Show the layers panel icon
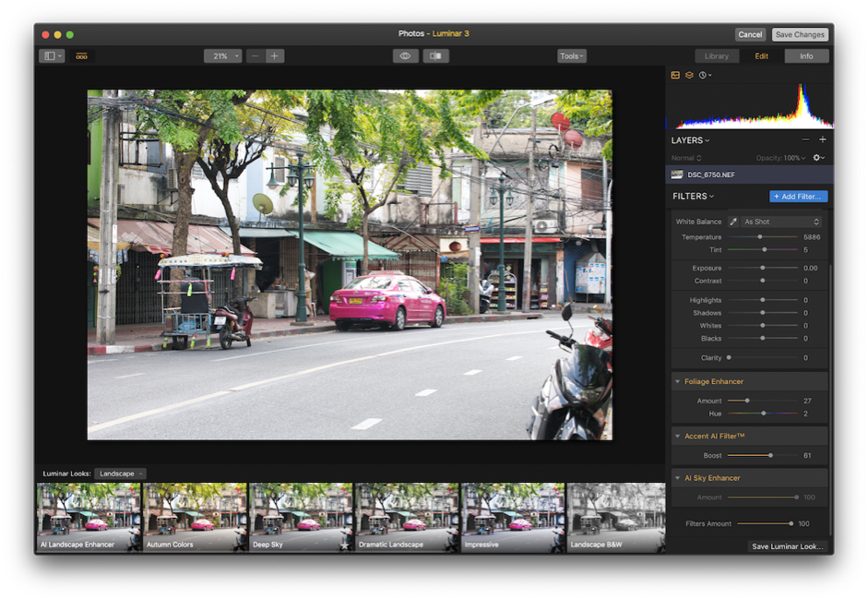Image resolution: width=868 pixels, height=600 pixels. coord(689,75)
